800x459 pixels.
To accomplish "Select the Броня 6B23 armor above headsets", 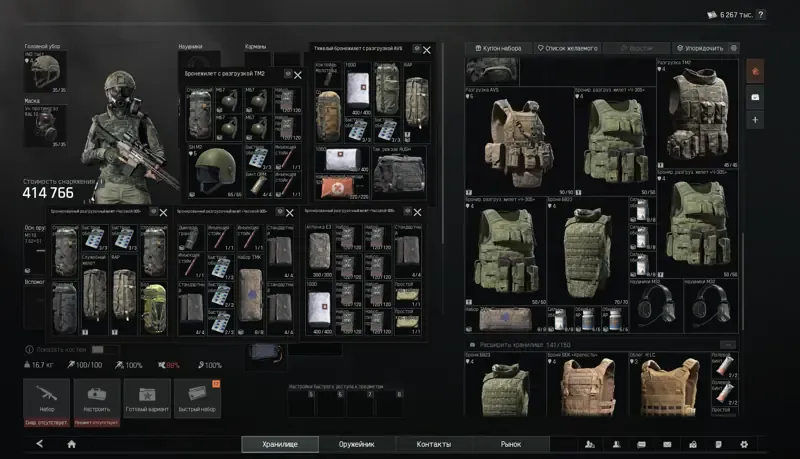I will pyautogui.click(x=587, y=251).
